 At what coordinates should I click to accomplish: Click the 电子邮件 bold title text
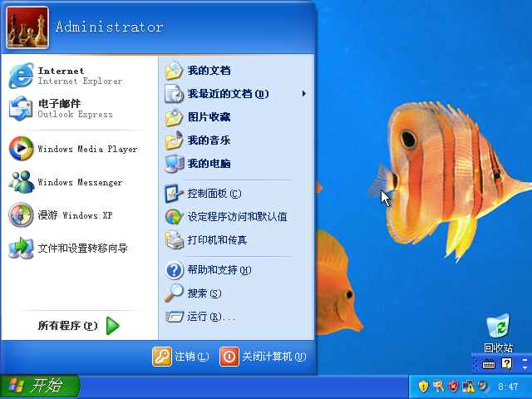(x=59, y=103)
